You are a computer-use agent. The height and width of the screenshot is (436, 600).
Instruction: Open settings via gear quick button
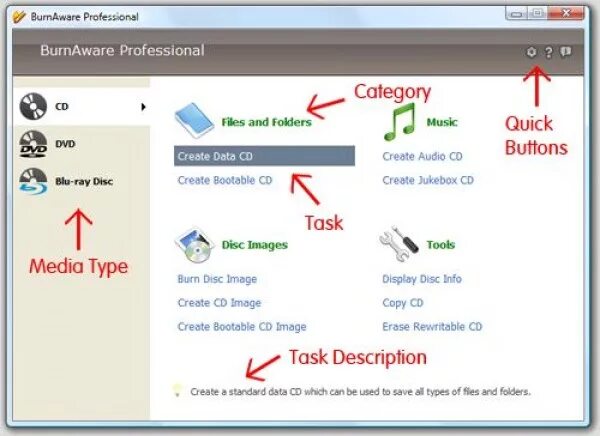tap(531, 52)
